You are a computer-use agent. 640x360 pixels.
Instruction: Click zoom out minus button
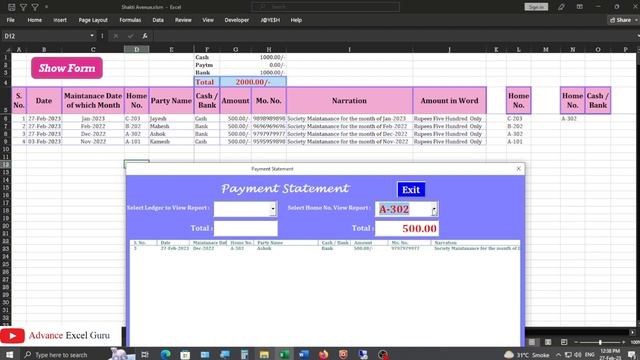tap(576, 342)
